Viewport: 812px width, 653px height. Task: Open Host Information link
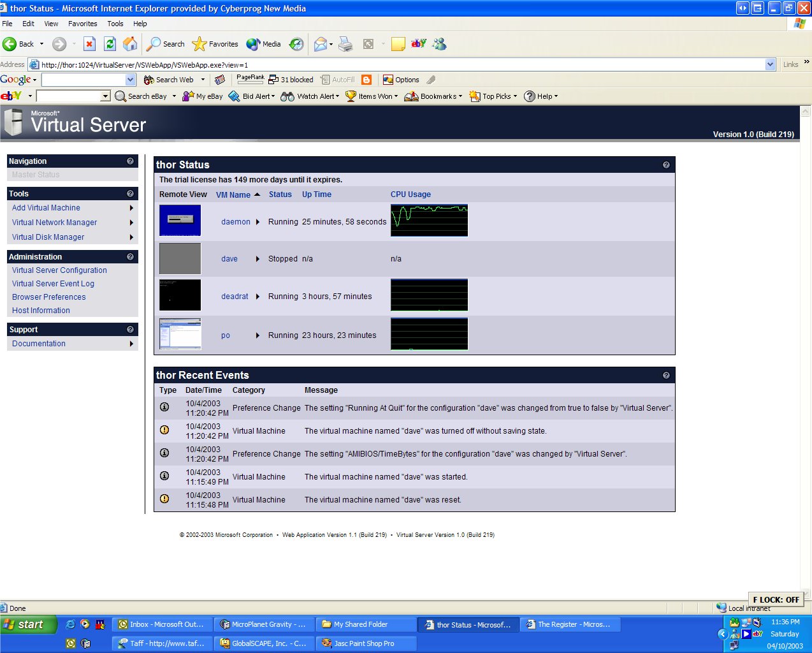[x=41, y=311]
